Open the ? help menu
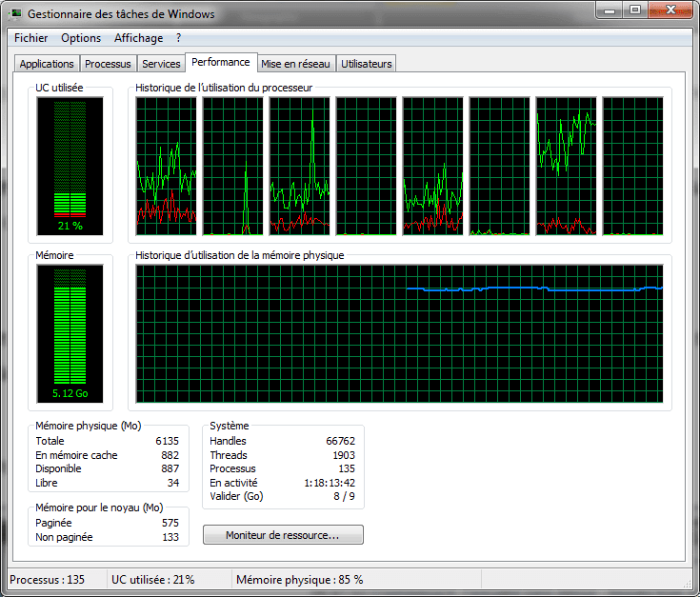The image size is (700, 597). tap(179, 38)
